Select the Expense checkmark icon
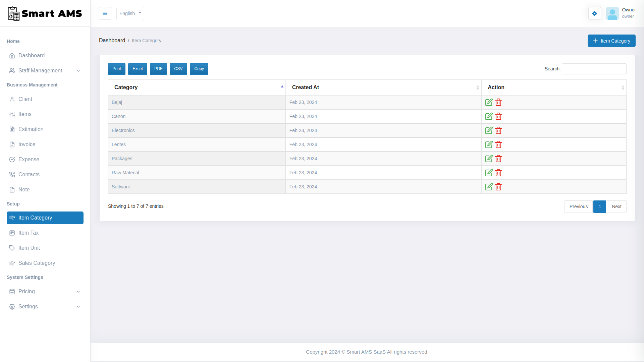The height and width of the screenshot is (362, 644). (12, 159)
